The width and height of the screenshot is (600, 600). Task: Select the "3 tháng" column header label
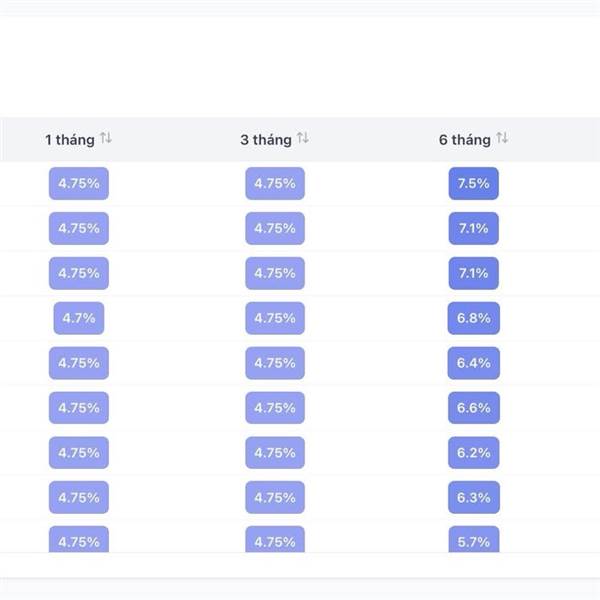point(266,139)
